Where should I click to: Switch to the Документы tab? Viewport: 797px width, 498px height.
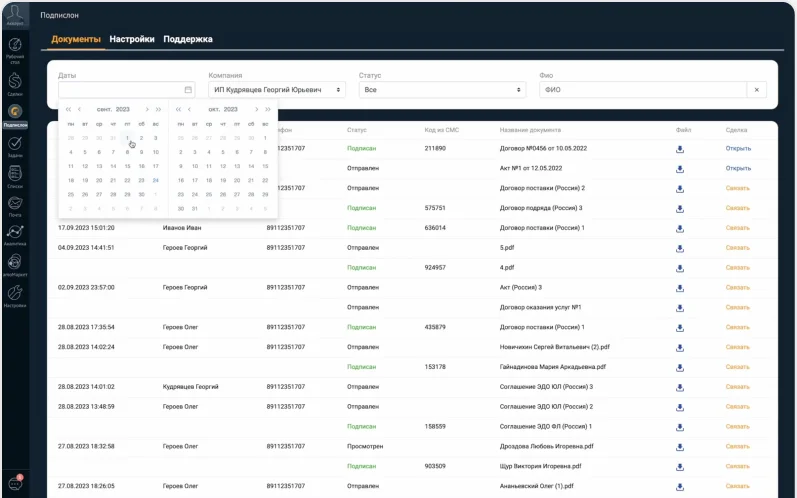76,39
